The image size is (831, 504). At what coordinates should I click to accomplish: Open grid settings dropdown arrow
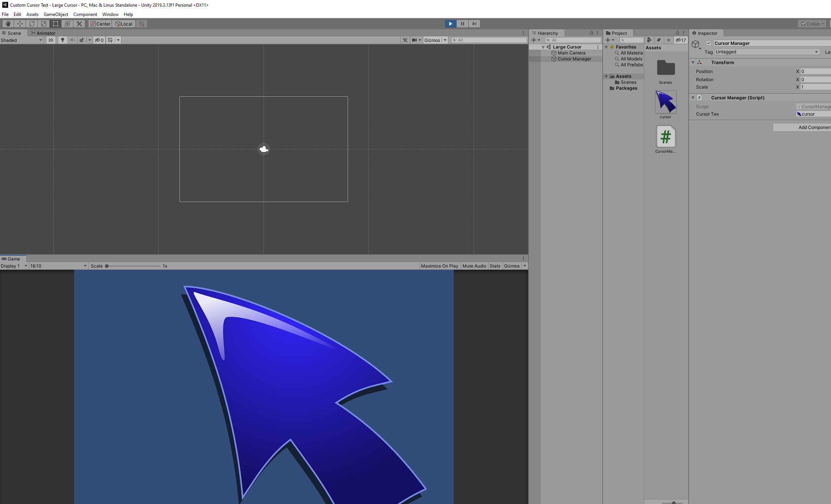[x=118, y=40]
